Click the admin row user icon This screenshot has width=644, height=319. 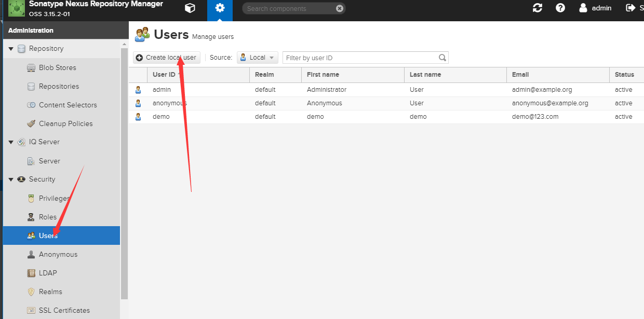138,90
